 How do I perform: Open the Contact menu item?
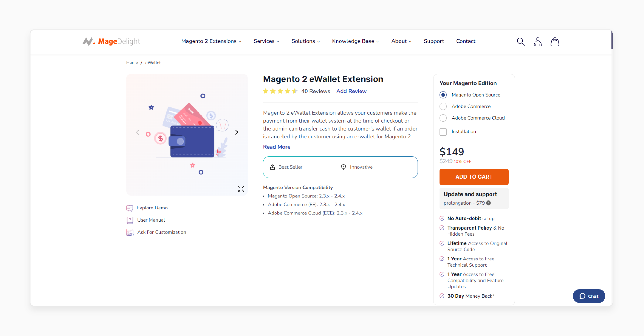click(x=466, y=41)
